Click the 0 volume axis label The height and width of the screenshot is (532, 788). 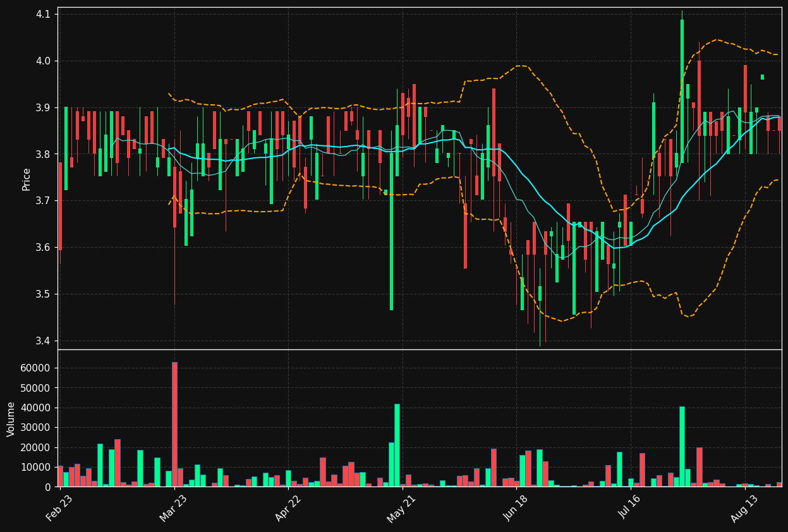coord(48,487)
